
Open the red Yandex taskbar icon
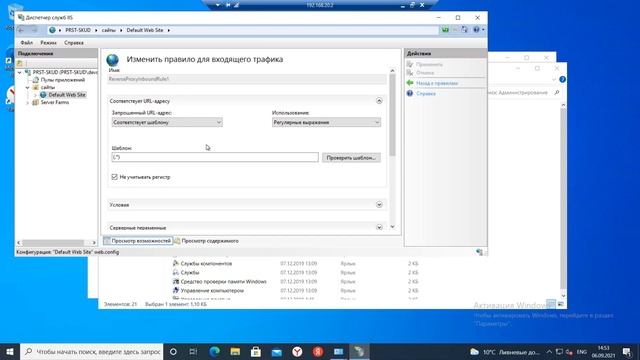(318, 351)
